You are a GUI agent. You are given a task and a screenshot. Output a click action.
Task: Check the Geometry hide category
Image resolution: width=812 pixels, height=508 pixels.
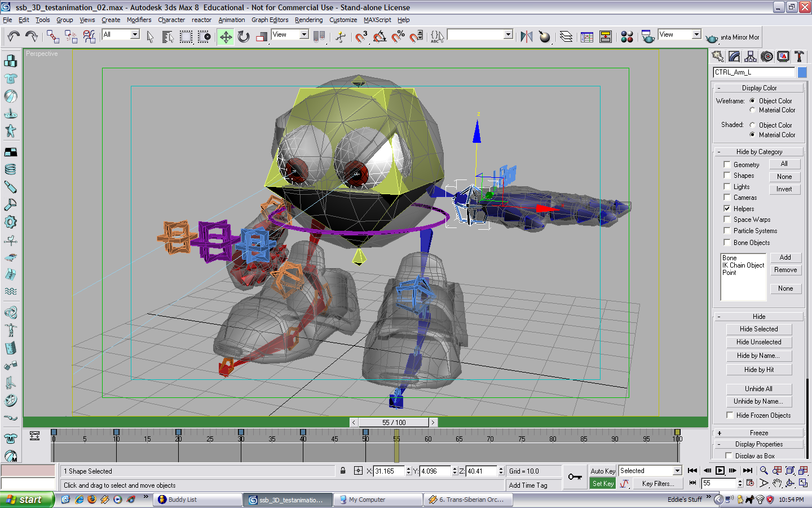(727, 165)
